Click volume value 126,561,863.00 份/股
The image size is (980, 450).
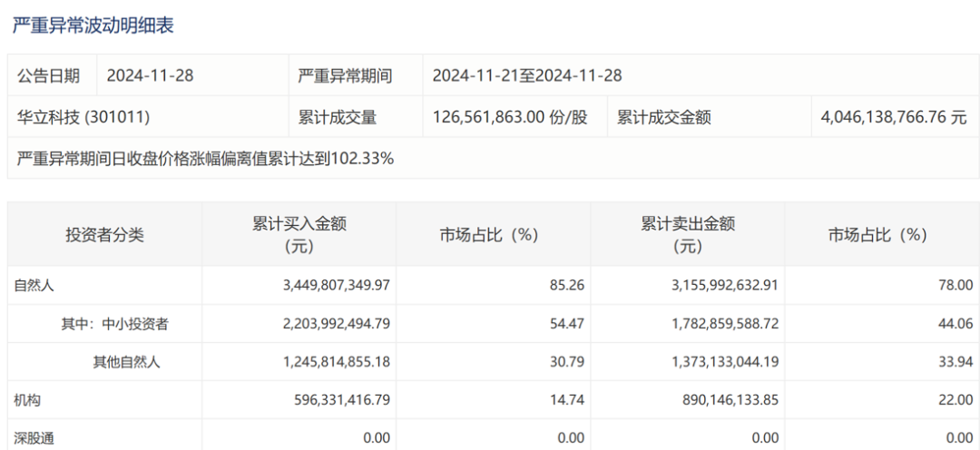510,118
